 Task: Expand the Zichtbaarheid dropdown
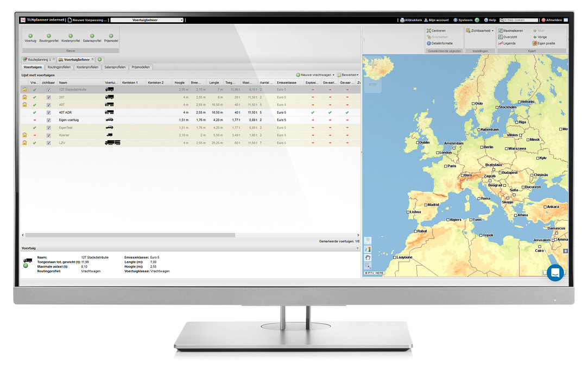click(480, 31)
